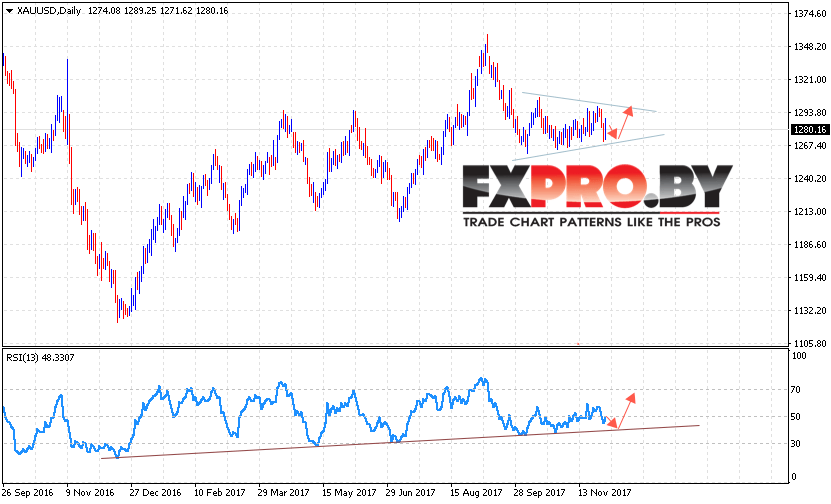Select the RSI scale value 50
Image resolution: width=831 pixels, height=504 pixels.
795,417
